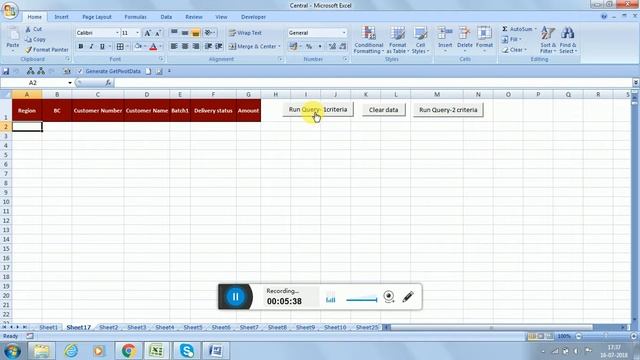The image size is (640, 360).
Task: Center text horizontally
Action: [x=185, y=47]
